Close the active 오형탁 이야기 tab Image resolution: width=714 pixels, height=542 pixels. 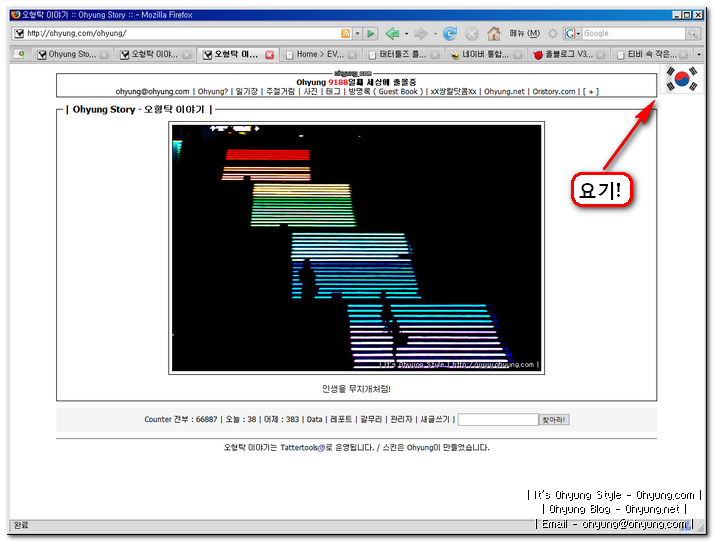(270, 54)
